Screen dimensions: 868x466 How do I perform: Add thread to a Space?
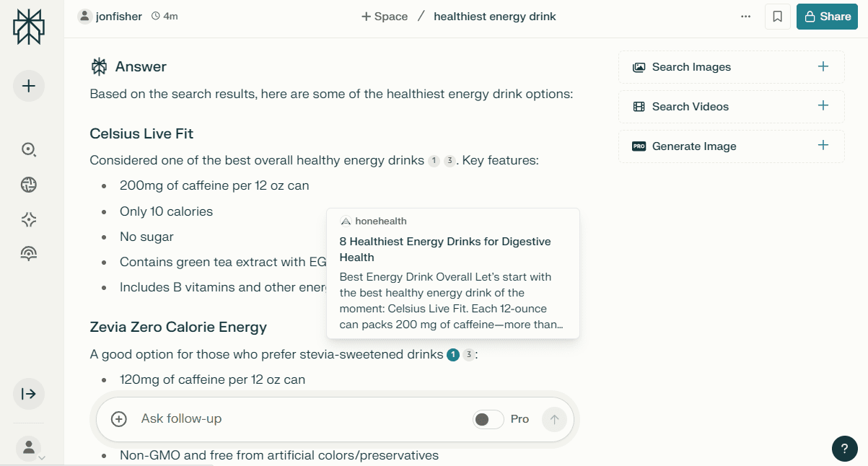coord(385,17)
